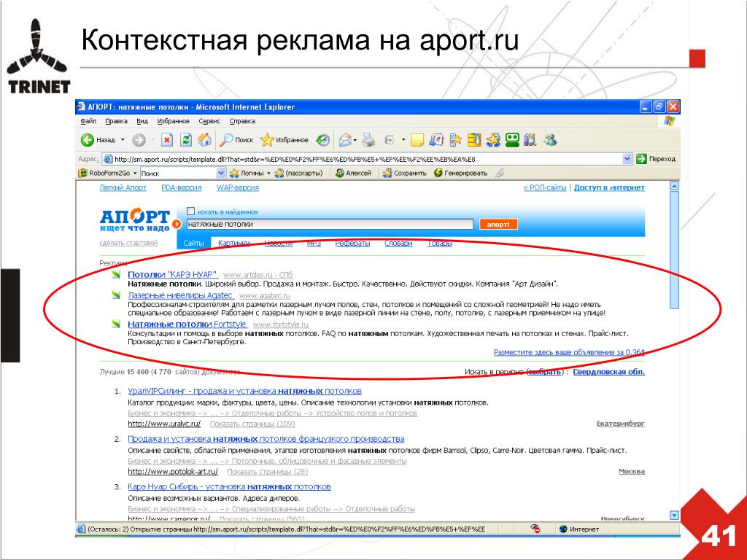This screenshot has height=560, width=747.
Task: Click the сделать стартовой link
Action: 128,243
